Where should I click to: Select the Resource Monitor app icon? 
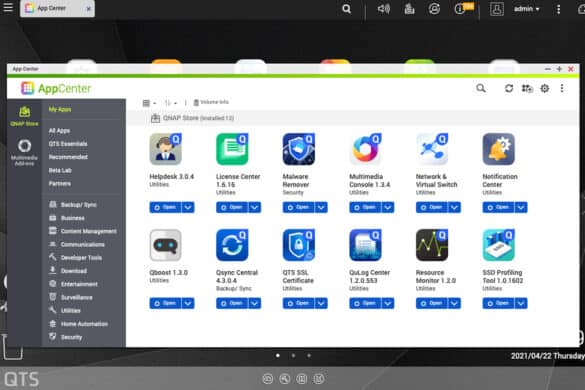click(x=432, y=245)
